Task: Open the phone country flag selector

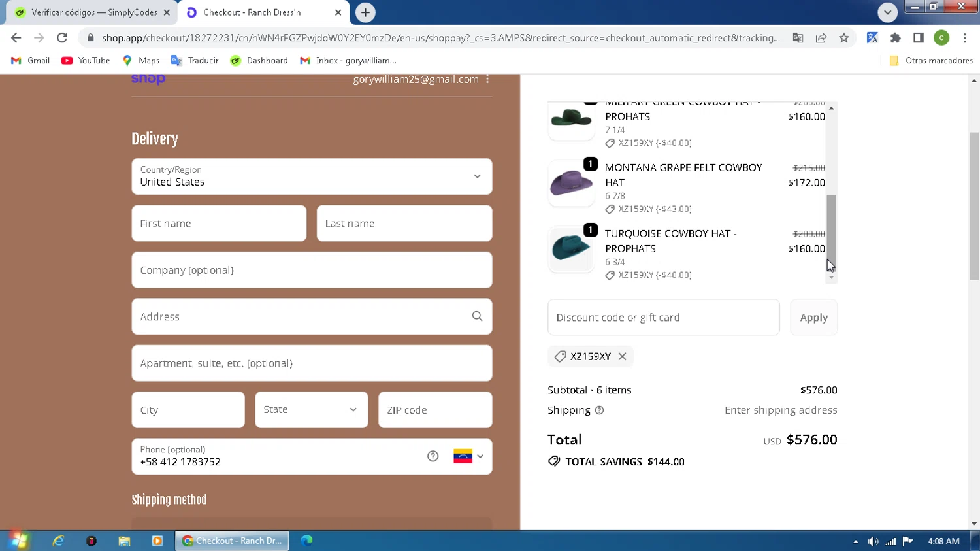Action: point(468,456)
